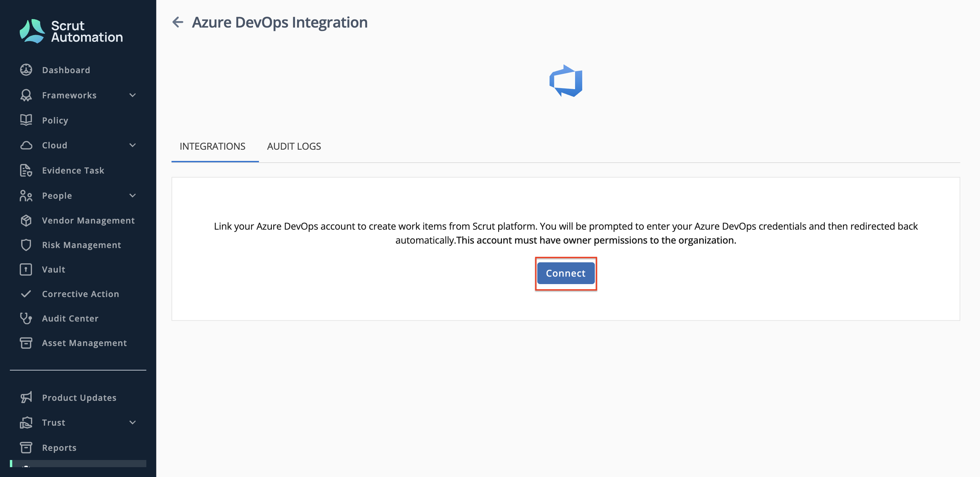
Task: Click the Vault lock icon
Action: (26, 270)
